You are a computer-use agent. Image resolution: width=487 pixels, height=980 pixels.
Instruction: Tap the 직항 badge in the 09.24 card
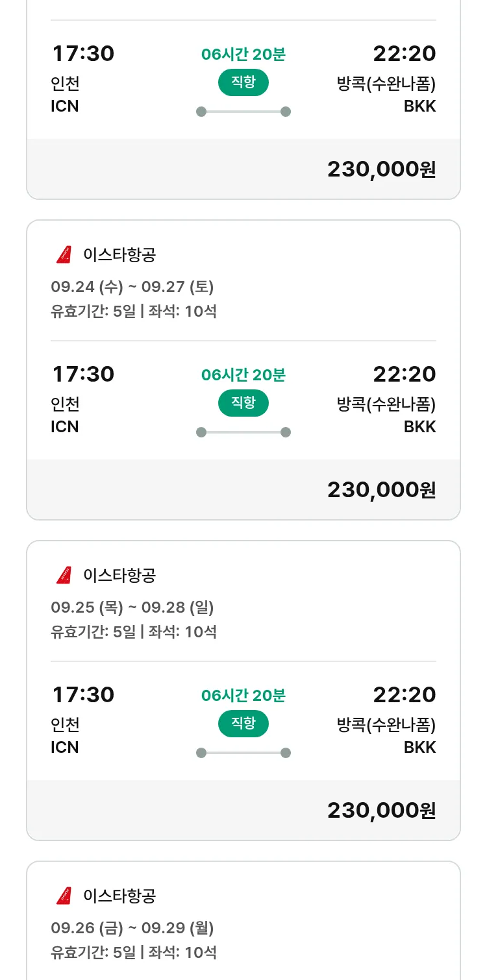pyautogui.click(x=243, y=403)
